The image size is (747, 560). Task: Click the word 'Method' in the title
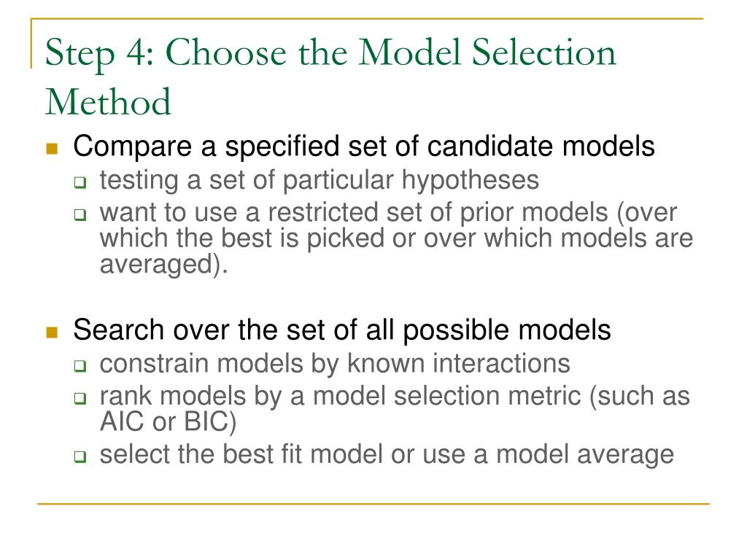108,101
